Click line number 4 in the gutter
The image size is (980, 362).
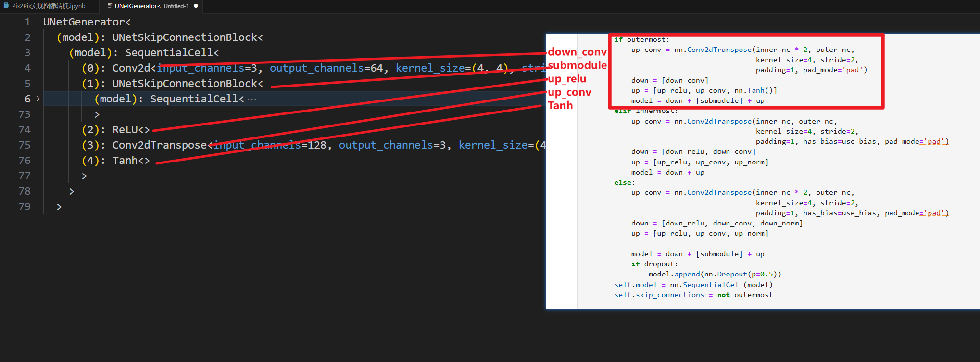pyautogui.click(x=27, y=68)
